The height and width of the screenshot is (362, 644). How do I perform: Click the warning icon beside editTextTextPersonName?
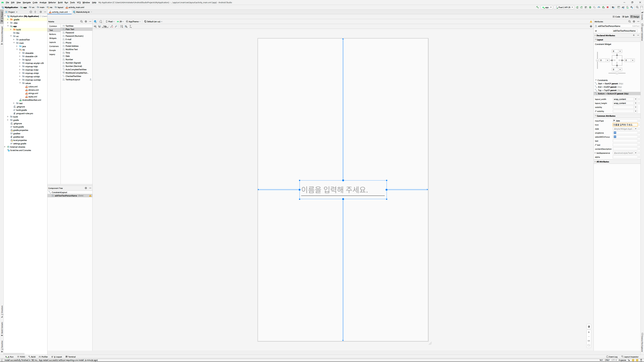90,196
